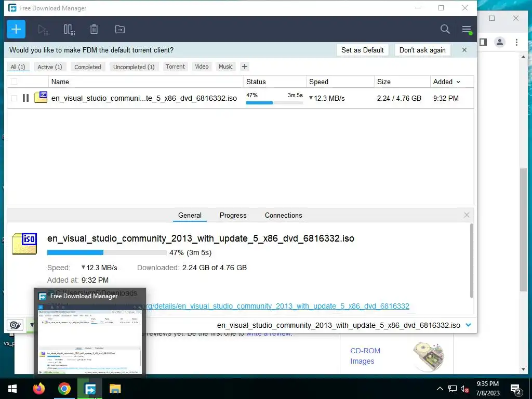Click the 2.24 / 4.76 GB size cell
Viewport: 532px width, 399px height.
point(399,98)
